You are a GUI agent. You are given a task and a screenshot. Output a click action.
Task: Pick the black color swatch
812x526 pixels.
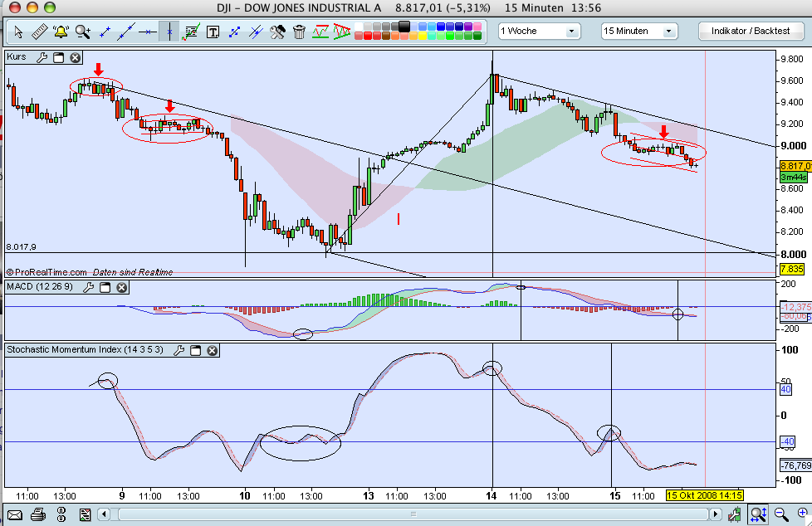[404, 27]
